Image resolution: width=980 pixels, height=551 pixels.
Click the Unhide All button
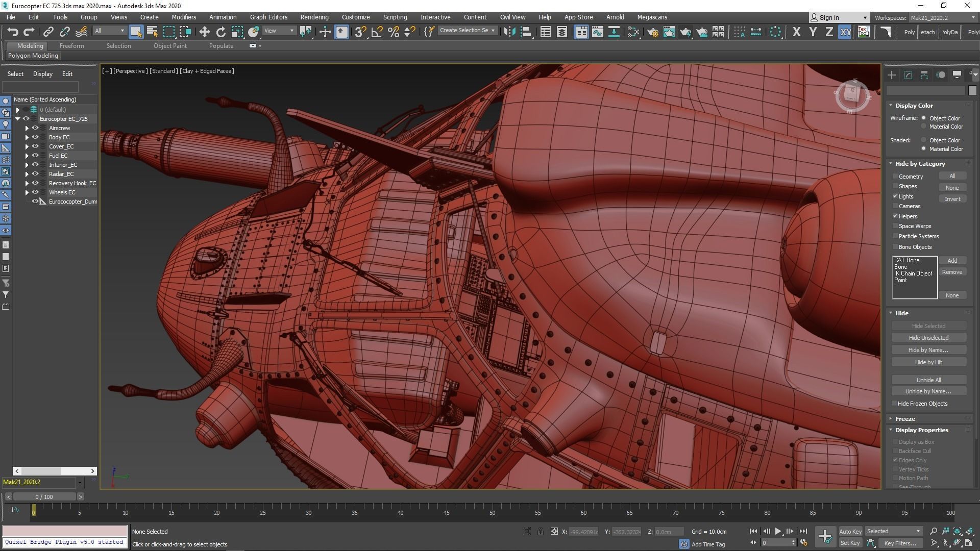[x=928, y=380]
